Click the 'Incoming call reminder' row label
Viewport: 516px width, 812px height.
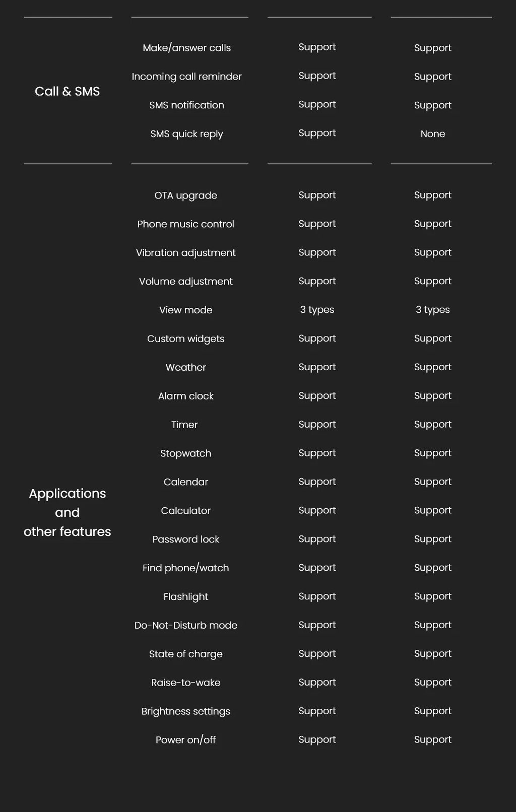[x=186, y=77]
